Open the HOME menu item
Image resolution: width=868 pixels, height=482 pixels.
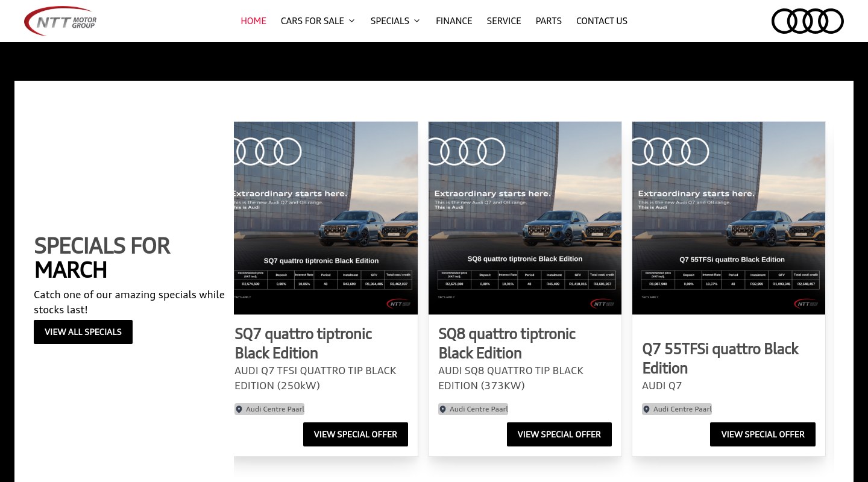(x=253, y=21)
